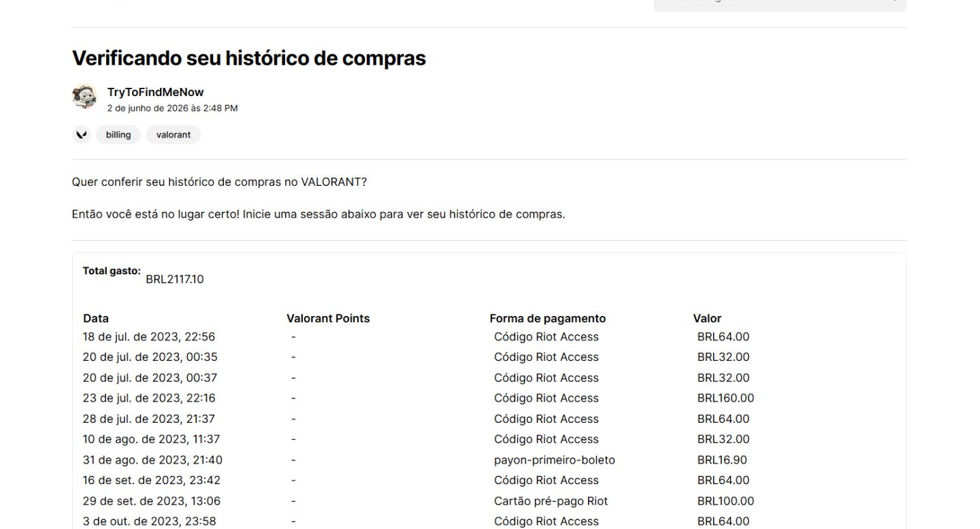Click the Data column header
980x529 pixels.
[x=96, y=318]
